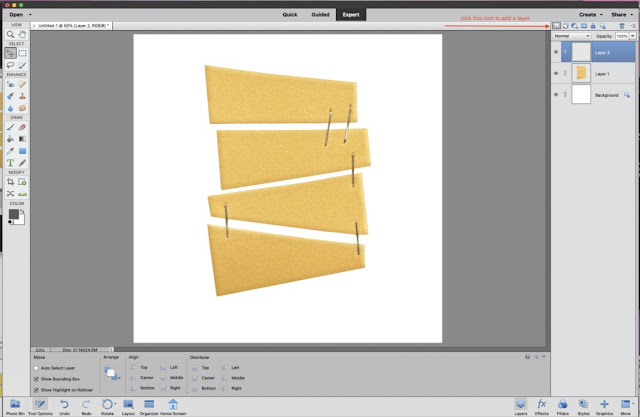Swap foreground and background colors
The width and height of the screenshot is (640, 417).
(23, 211)
